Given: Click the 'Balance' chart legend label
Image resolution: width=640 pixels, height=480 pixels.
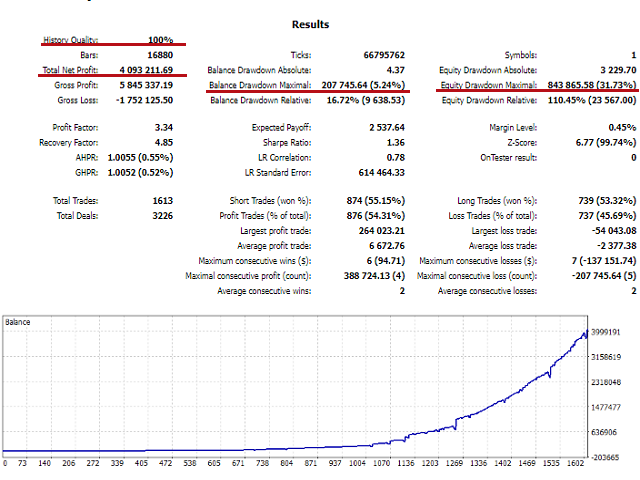Looking at the screenshot, I should pyautogui.click(x=18, y=322).
